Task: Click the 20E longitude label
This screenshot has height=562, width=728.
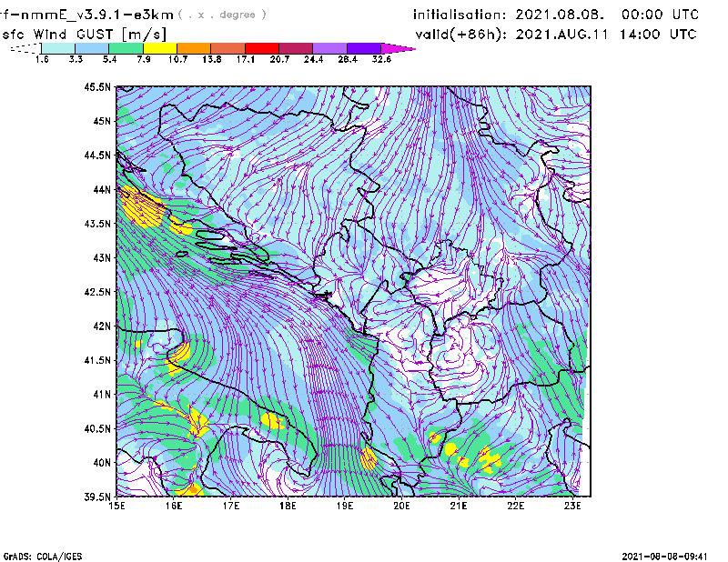Action: (401, 506)
